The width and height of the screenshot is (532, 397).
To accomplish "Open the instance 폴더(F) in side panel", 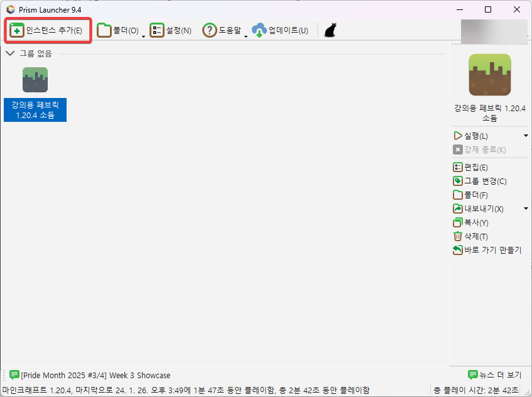I will [x=470, y=195].
